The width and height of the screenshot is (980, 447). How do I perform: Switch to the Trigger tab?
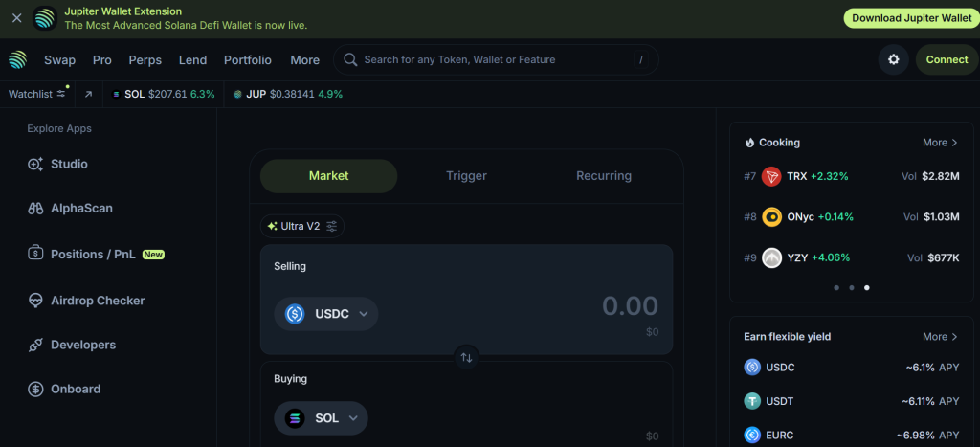point(466,176)
